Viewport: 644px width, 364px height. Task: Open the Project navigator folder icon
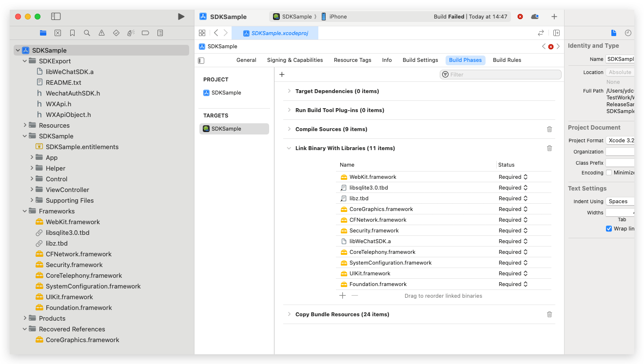(43, 33)
